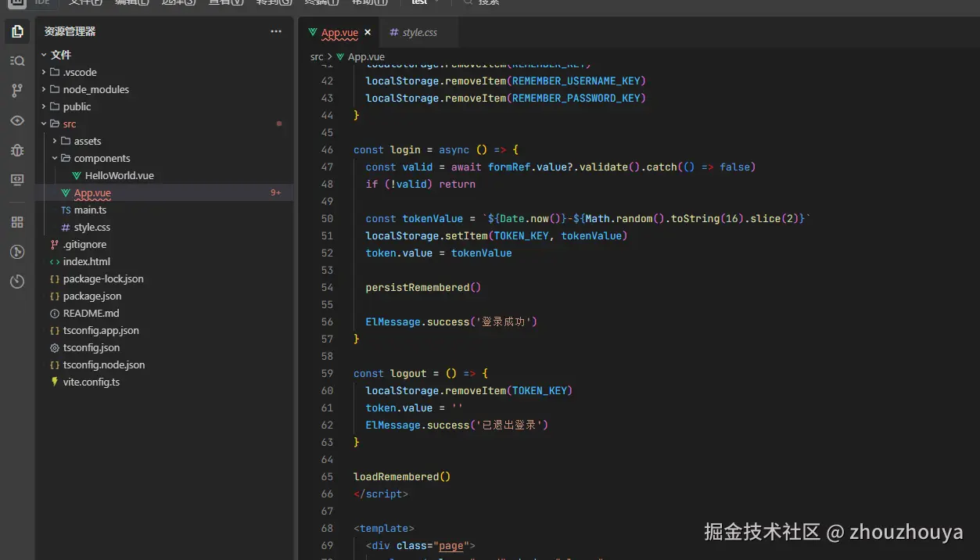Open vite.config.ts in the file tree

point(91,382)
